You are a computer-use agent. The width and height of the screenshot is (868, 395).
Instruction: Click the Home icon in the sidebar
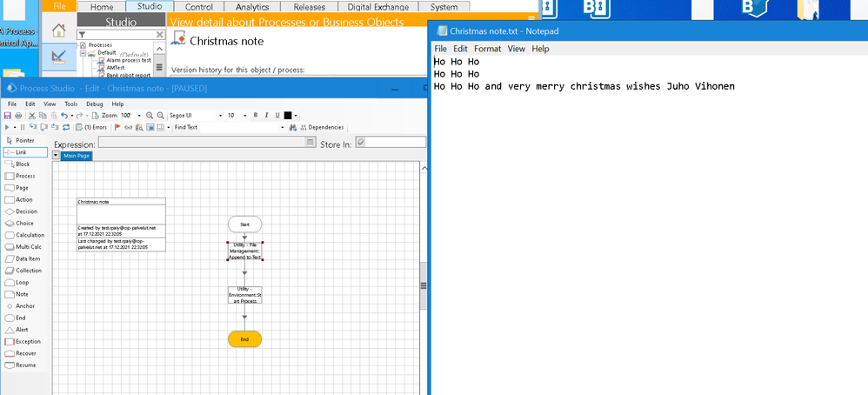click(58, 30)
